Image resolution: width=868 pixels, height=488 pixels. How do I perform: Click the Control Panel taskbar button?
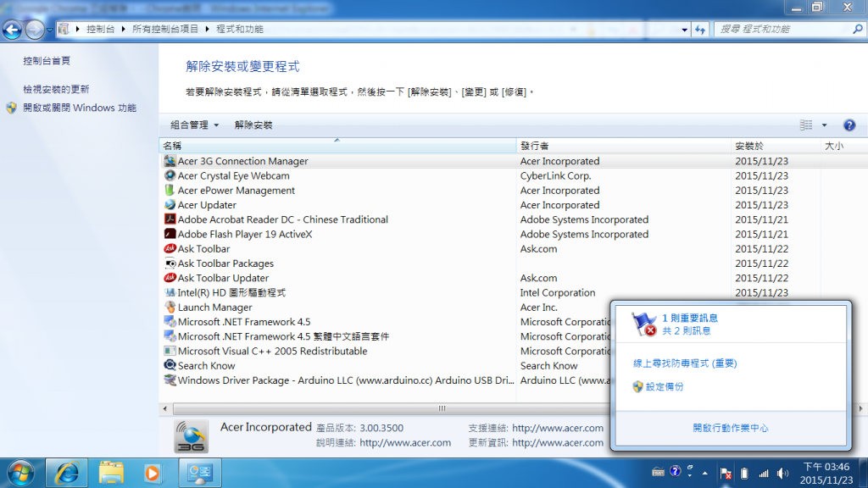(x=200, y=474)
